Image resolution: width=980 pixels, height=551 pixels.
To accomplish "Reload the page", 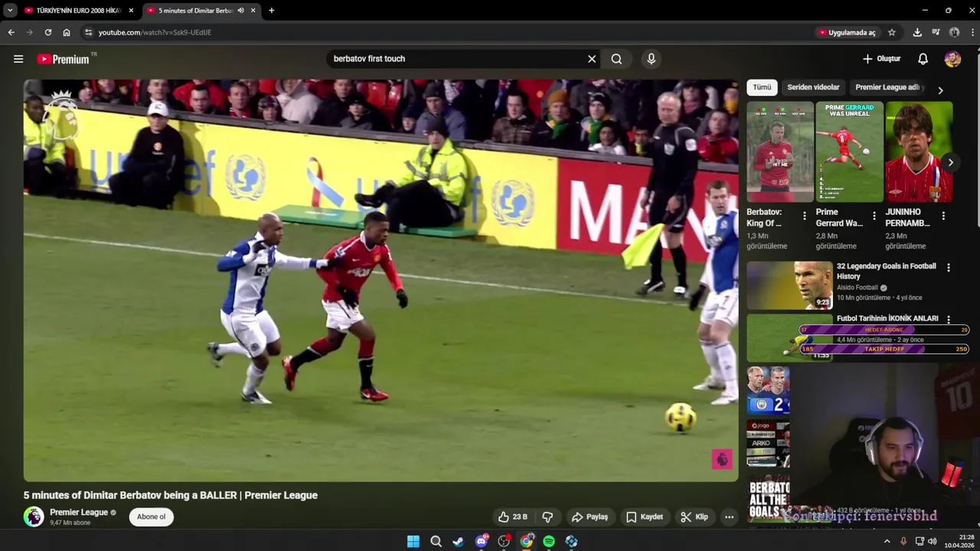I will point(47,32).
